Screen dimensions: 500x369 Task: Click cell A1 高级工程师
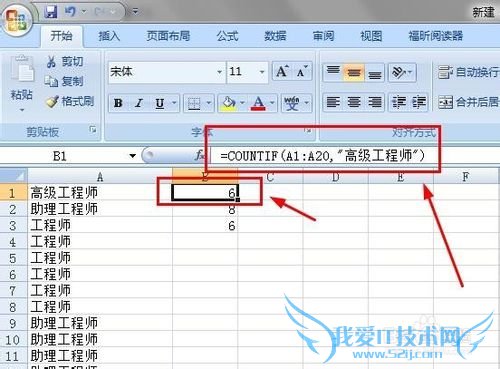[100, 192]
